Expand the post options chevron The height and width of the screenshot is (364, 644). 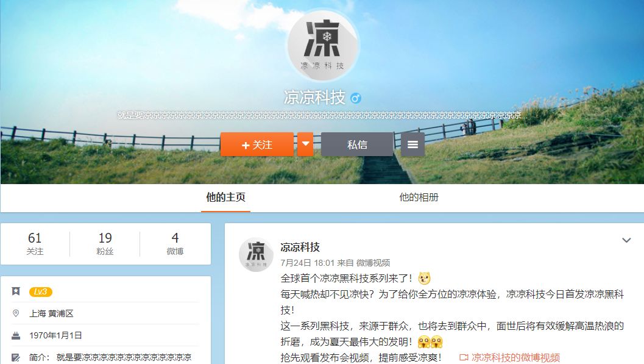click(x=626, y=240)
